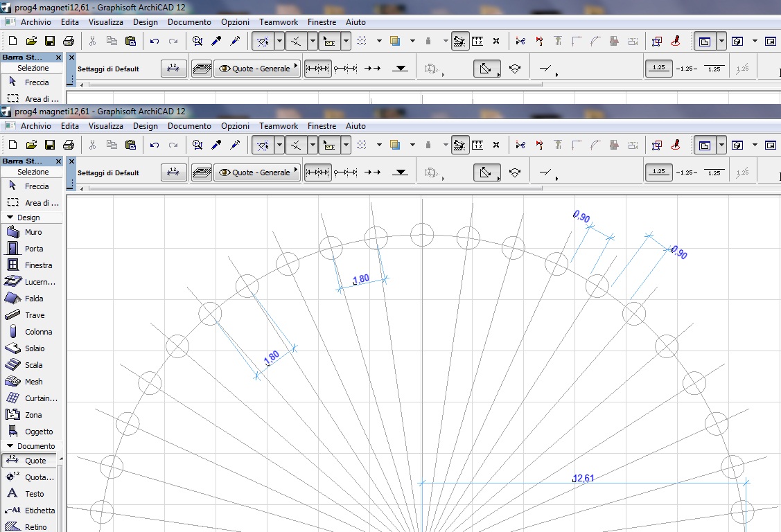Activate the Mesh tool
This screenshot has height=532, width=781.
(33, 382)
